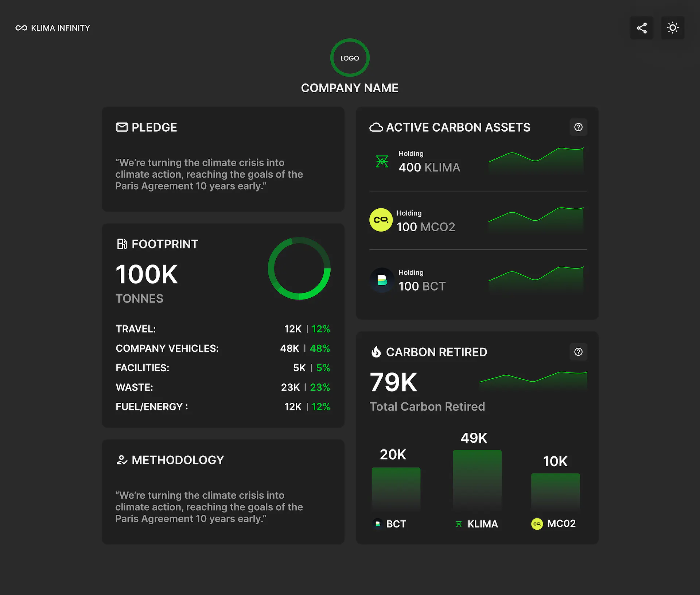Click the share icon button
The height and width of the screenshot is (595, 700).
pyautogui.click(x=642, y=28)
